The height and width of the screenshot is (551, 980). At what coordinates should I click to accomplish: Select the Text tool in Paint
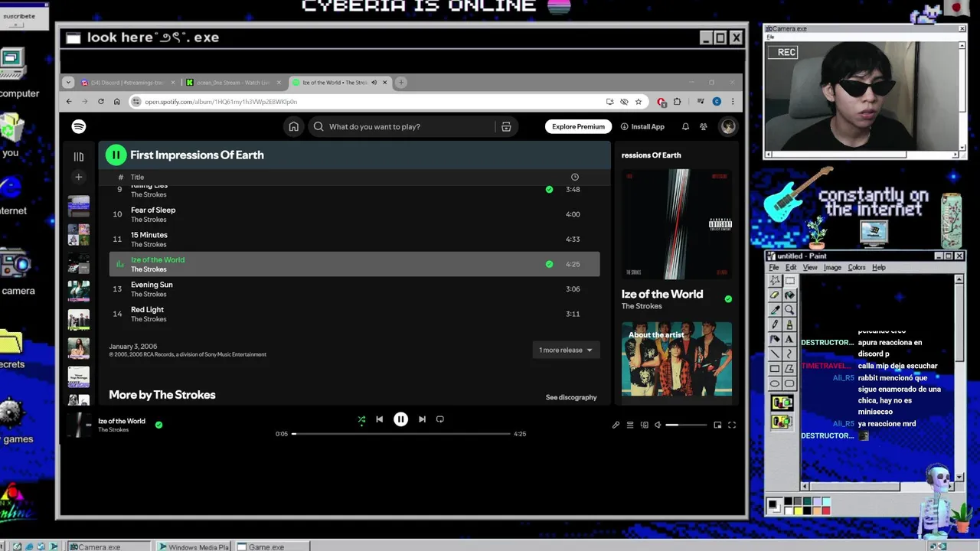pyautogui.click(x=789, y=339)
